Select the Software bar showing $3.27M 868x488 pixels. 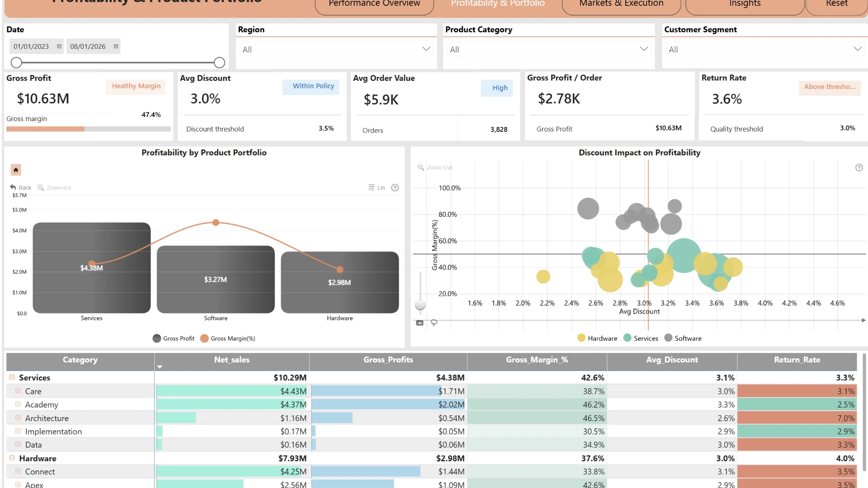[216, 279]
